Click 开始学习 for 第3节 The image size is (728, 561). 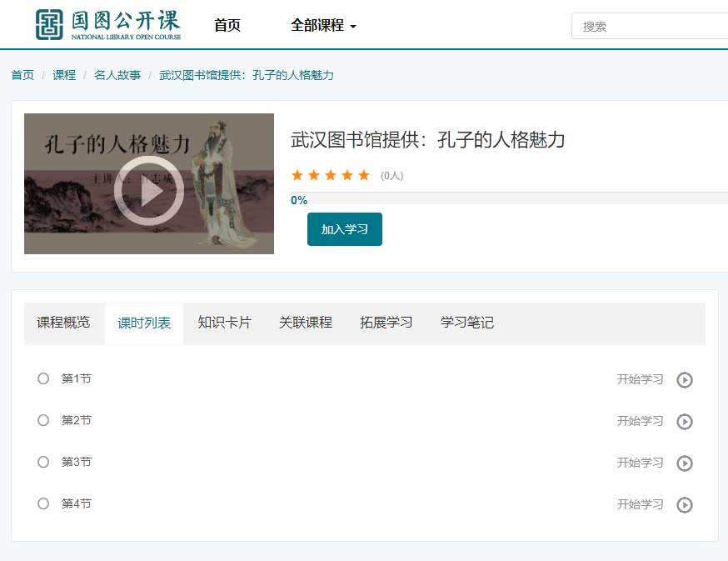[640, 463]
